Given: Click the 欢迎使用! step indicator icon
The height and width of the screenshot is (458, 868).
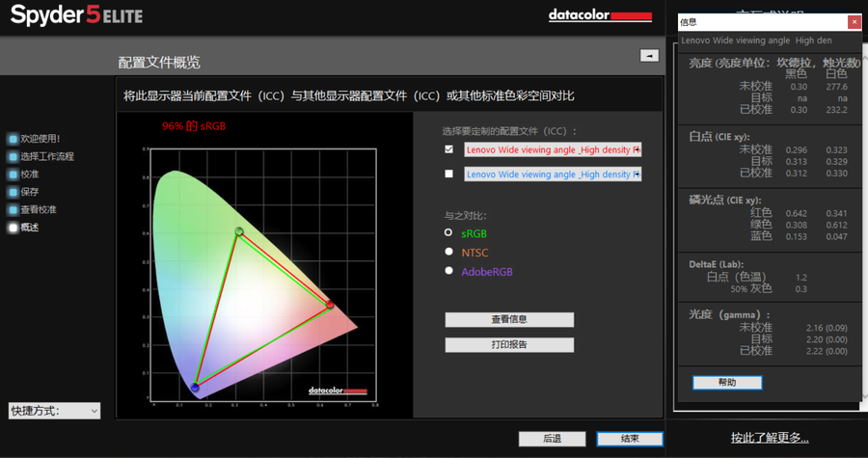Looking at the screenshot, I should pos(13,139).
